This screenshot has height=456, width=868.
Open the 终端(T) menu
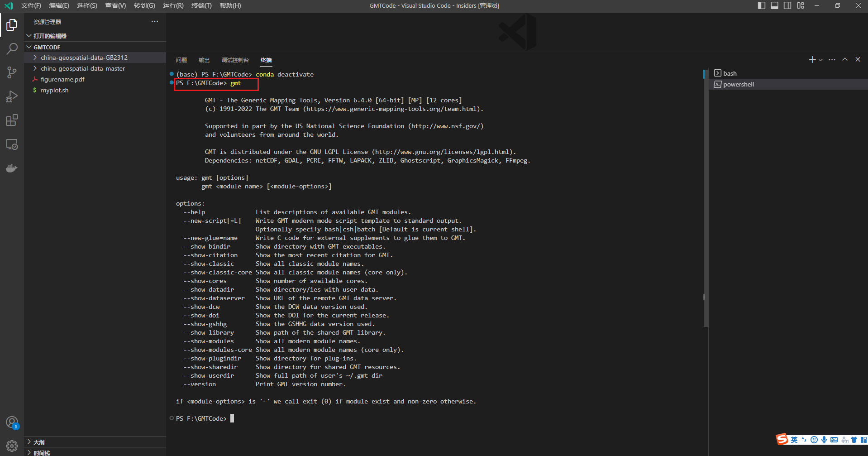tap(201, 5)
